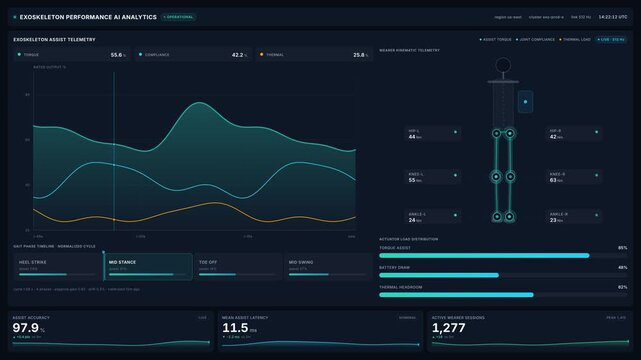Viewport: 641px width, 360px height.
Task: Click the right hip joint node on skeleton
Action: coord(510,133)
